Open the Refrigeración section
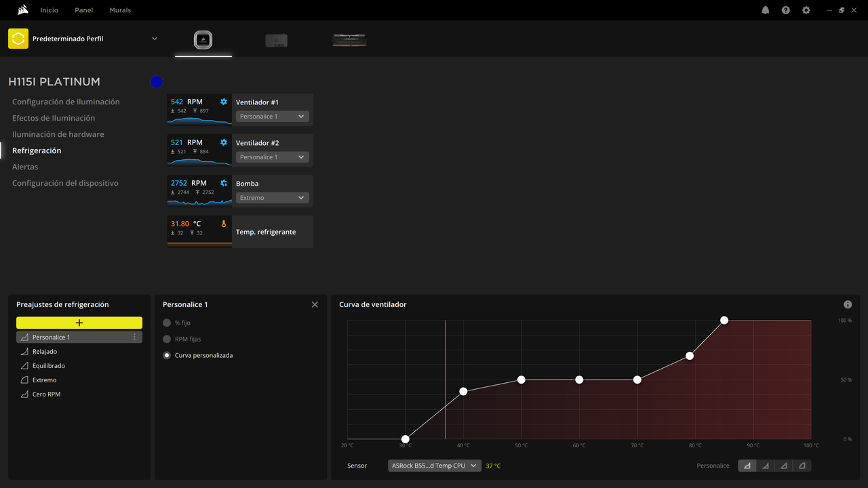Screen dimensions: 868x488 37,150
